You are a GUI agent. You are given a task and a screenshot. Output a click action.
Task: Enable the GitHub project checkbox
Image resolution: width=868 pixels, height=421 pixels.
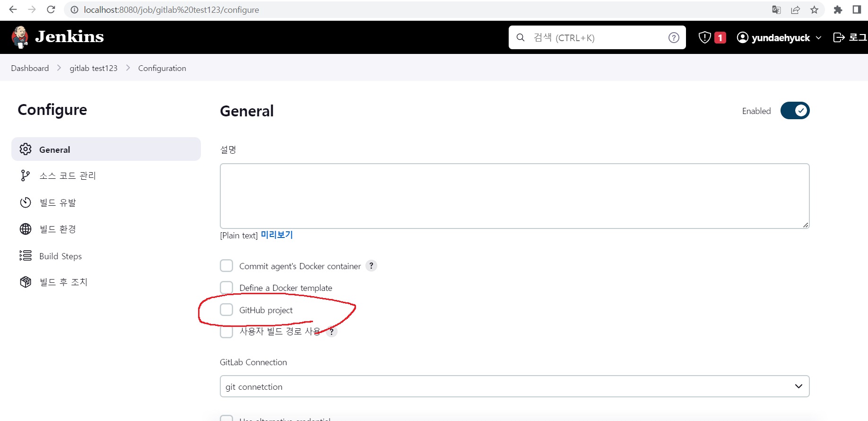pyautogui.click(x=226, y=310)
